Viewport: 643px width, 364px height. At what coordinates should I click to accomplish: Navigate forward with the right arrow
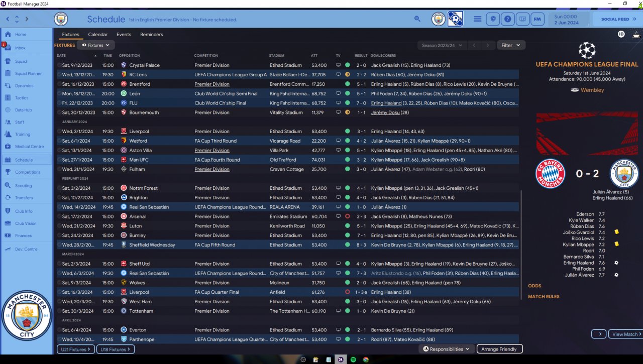pos(27,19)
